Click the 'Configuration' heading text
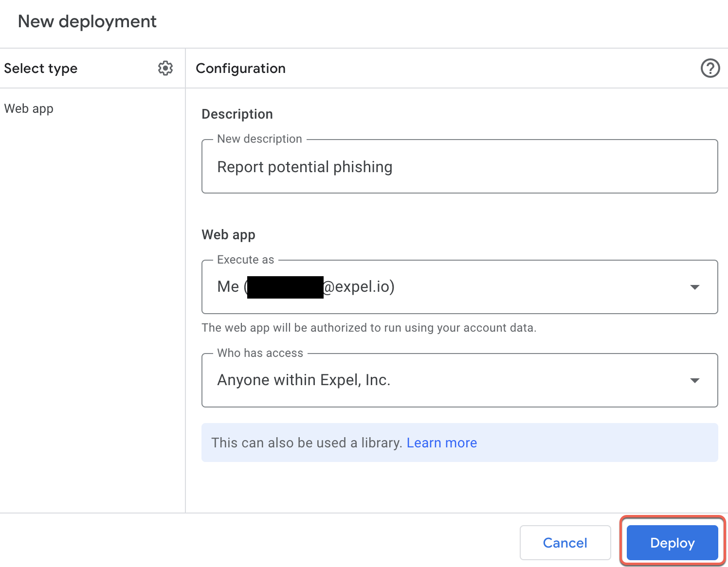This screenshot has height=567, width=728. tap(240, 69)
